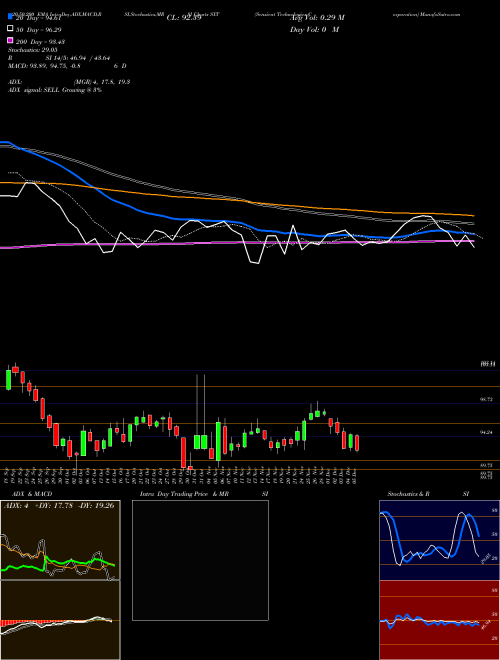Click the ADX (MGR) 4, 17.8, 19.3 line

click(x=69, y=82)
